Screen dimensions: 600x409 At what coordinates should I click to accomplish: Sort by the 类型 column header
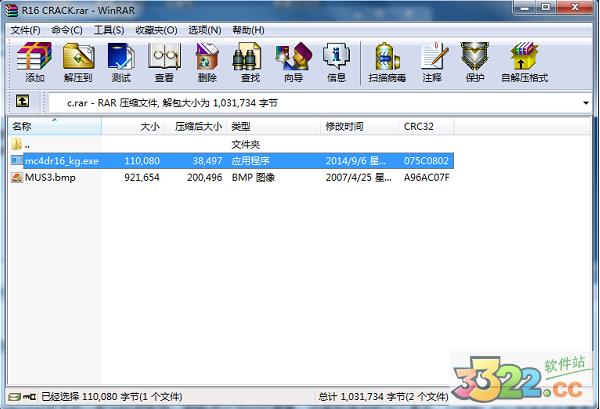pos(274,126)
